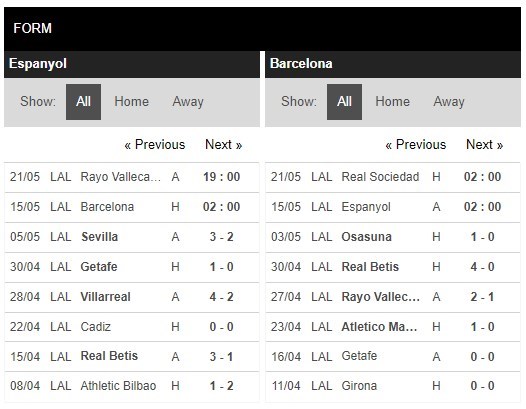The width and height of the screenshot is (526, 409).
Task: Open Barcelona's Real Sociedad fixture row
Action: (393, 177)
